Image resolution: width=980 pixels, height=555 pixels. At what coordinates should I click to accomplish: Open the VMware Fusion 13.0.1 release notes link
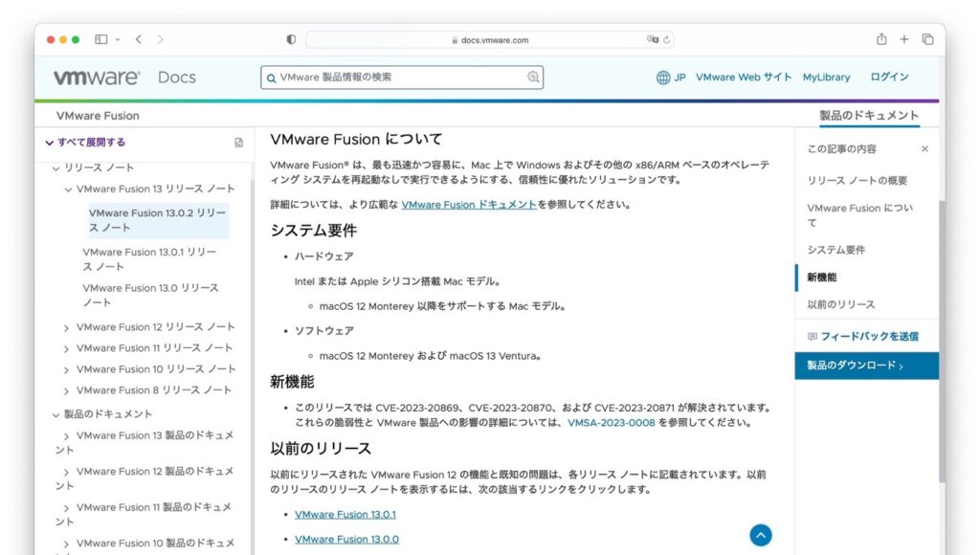tap(346, 514)
